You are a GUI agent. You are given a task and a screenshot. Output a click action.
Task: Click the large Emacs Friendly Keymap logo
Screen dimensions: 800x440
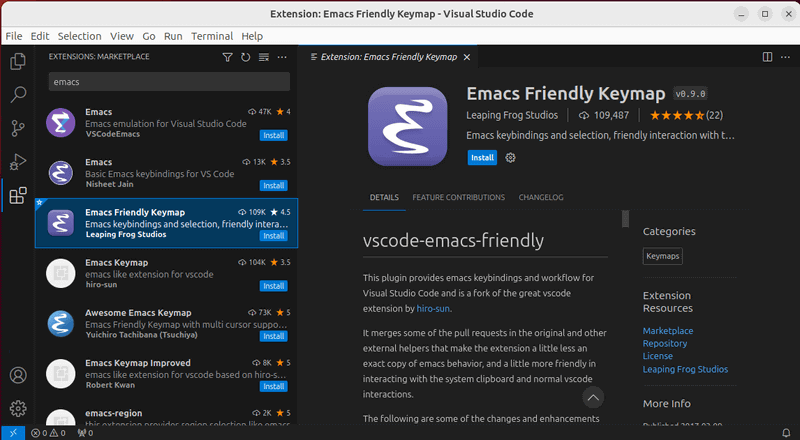[408, 127]
